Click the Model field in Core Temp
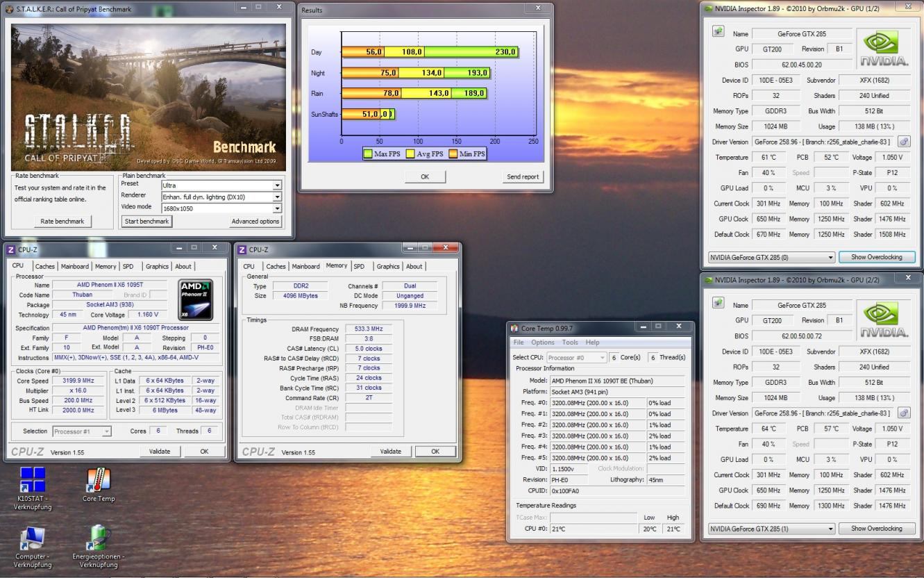The height and width of the screenshot is (578, 924). coord(616,381)
